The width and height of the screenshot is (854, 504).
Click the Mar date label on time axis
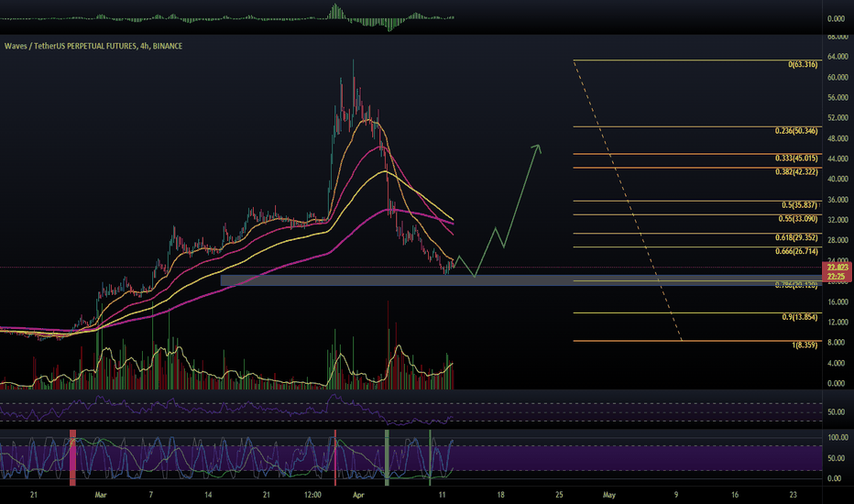click(x=101, y=495)
